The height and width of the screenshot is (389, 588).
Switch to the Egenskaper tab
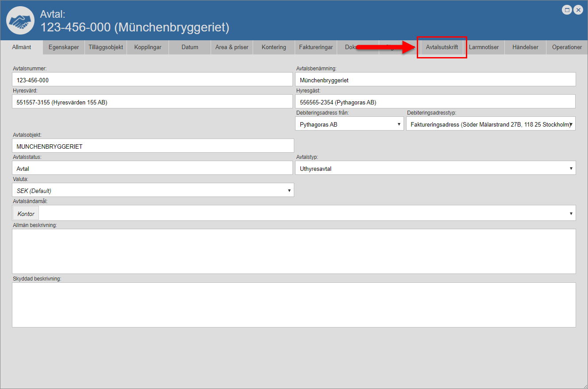[x=64, y=47]
